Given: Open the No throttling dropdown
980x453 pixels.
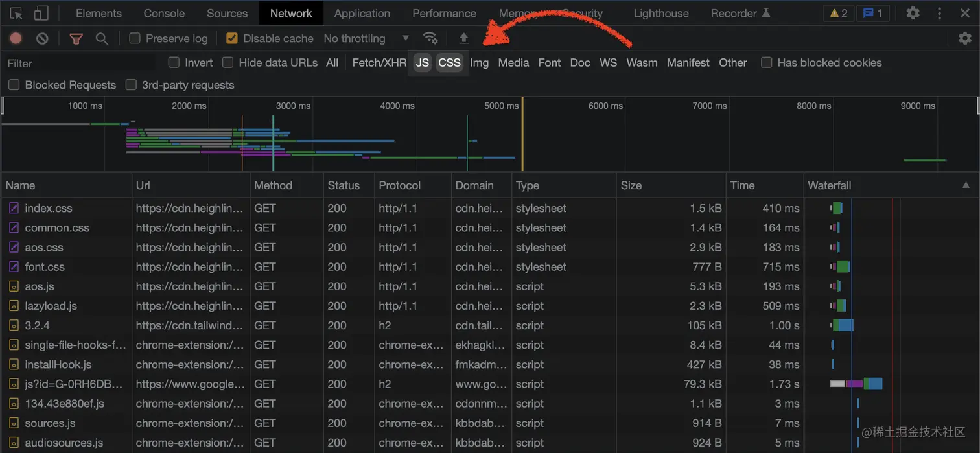Looking at the screenshot, I should (367, 38).
